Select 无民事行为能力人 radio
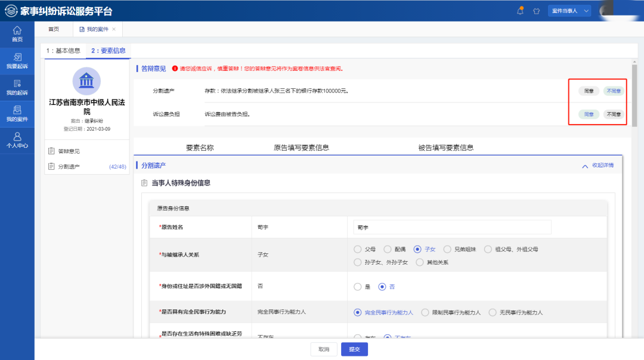644x360 pixels. (x=493, y=312)
